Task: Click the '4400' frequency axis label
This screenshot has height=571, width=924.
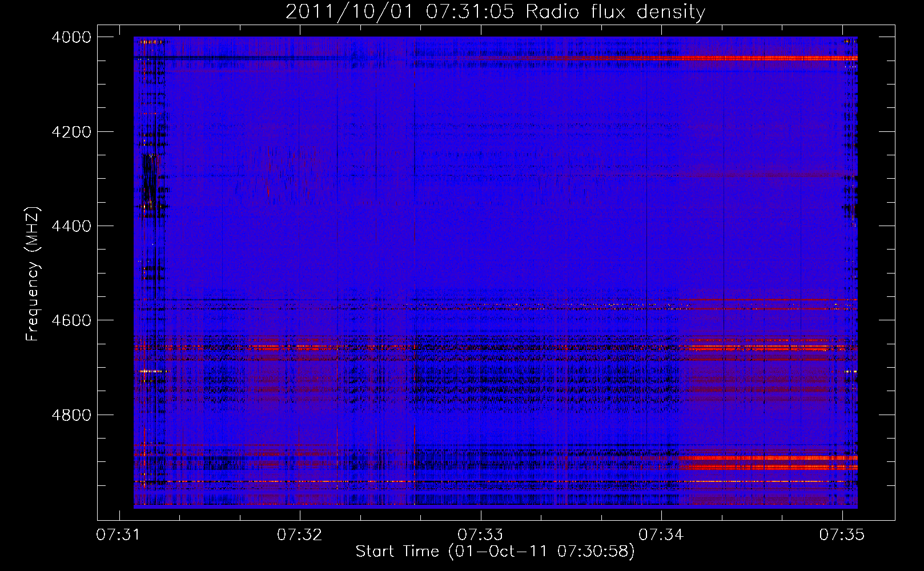Action: pyautogui.click(x=71, y=226)
